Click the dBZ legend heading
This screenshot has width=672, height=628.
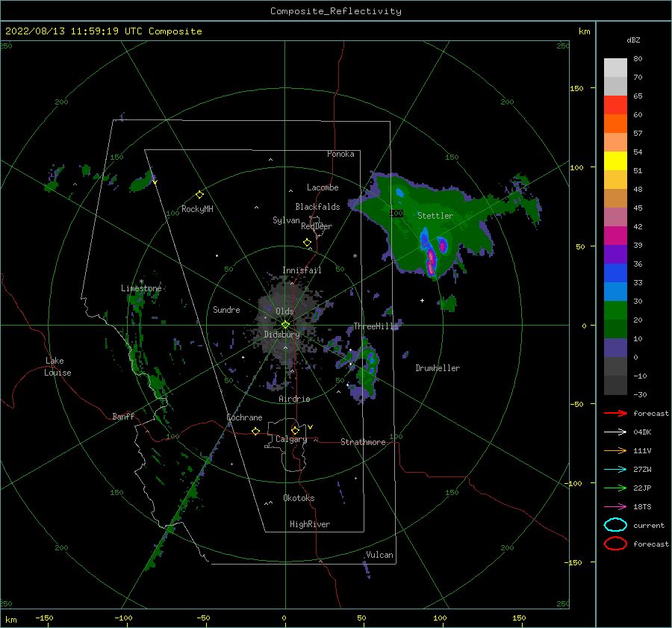click(x=633, y=40)
